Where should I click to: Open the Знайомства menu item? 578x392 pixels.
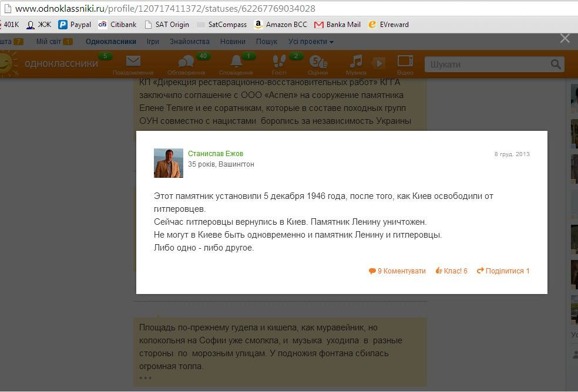tap(189, 42)
